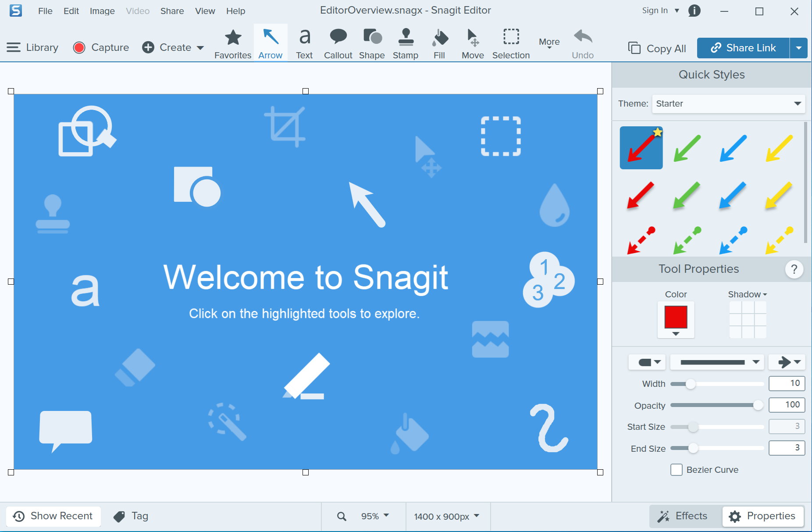Open the arrow end cap dropdown
Viewport: 812px width, 532px height.
pos(787,362)
